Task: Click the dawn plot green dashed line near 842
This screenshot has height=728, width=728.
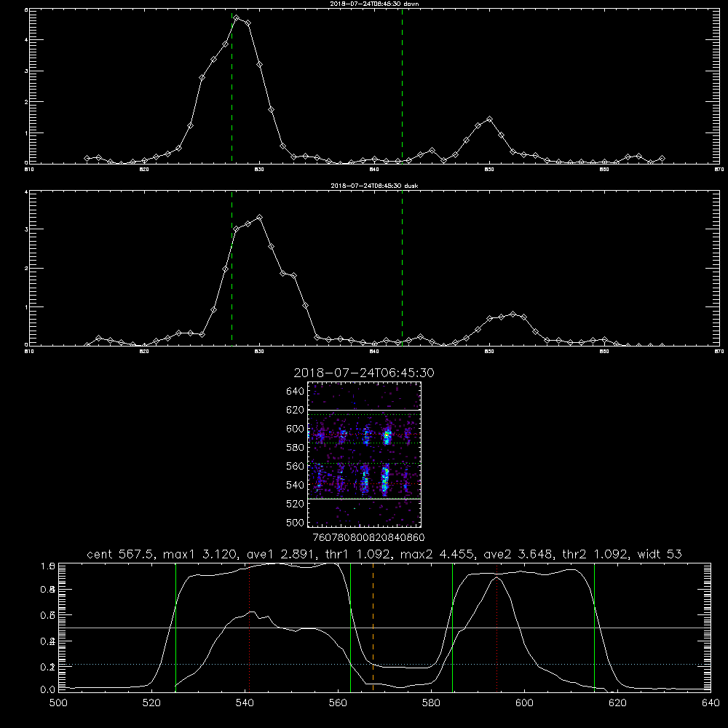Action: (402, 87)
